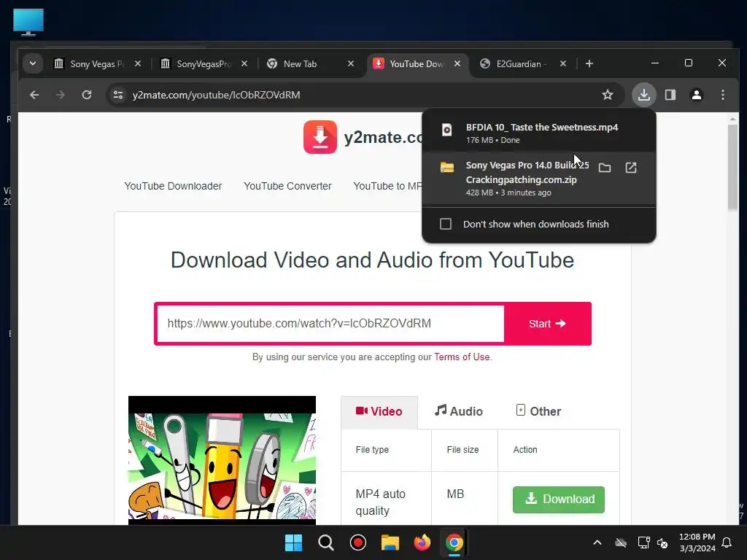Reload the y2mate page
This screenshot has height=560, width=747.
pos(87,95)
